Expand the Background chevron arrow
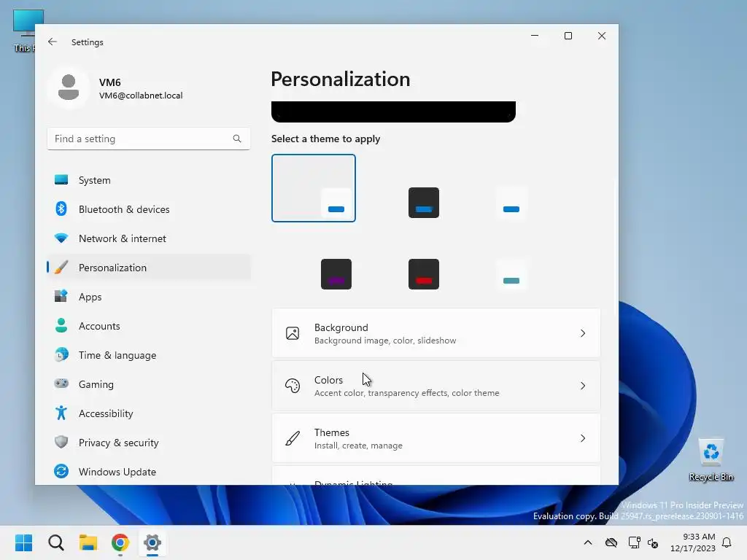 583,333
